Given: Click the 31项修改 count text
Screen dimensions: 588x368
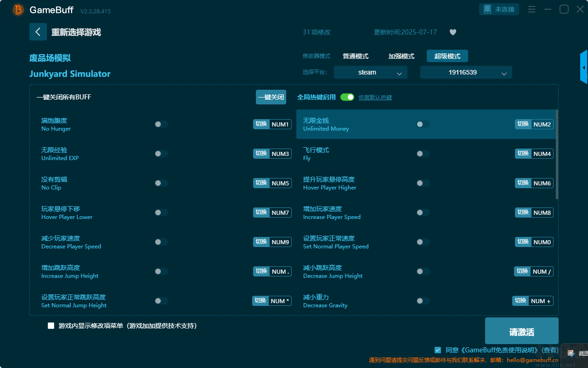Looking at the screenshot, I should [x=317, y=32].
